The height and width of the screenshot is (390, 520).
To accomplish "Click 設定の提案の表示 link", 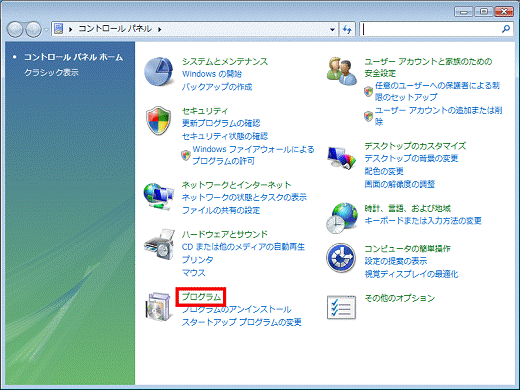I will pyautogui.click(x=396, y=261).
